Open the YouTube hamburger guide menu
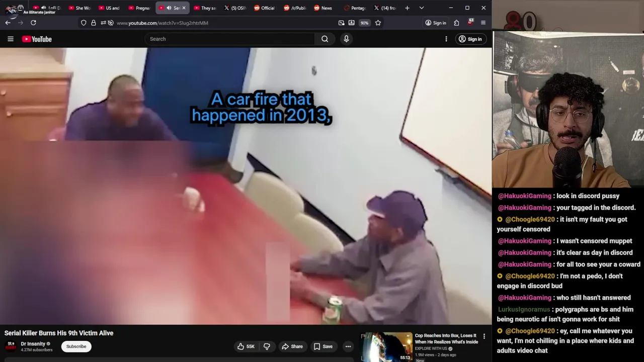The image size is (644, 362). [x=10, y=39]
